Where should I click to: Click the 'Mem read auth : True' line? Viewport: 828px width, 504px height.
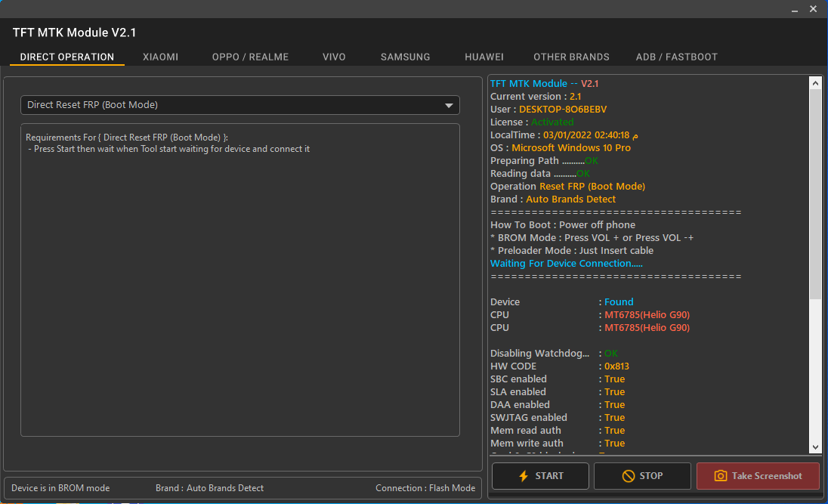click(x=558, y=431)
